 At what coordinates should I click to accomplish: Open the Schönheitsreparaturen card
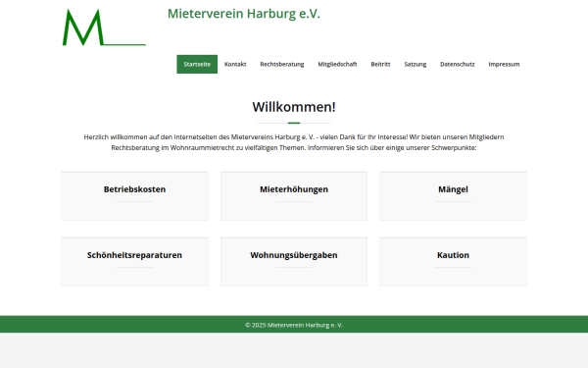pos(134,262)
